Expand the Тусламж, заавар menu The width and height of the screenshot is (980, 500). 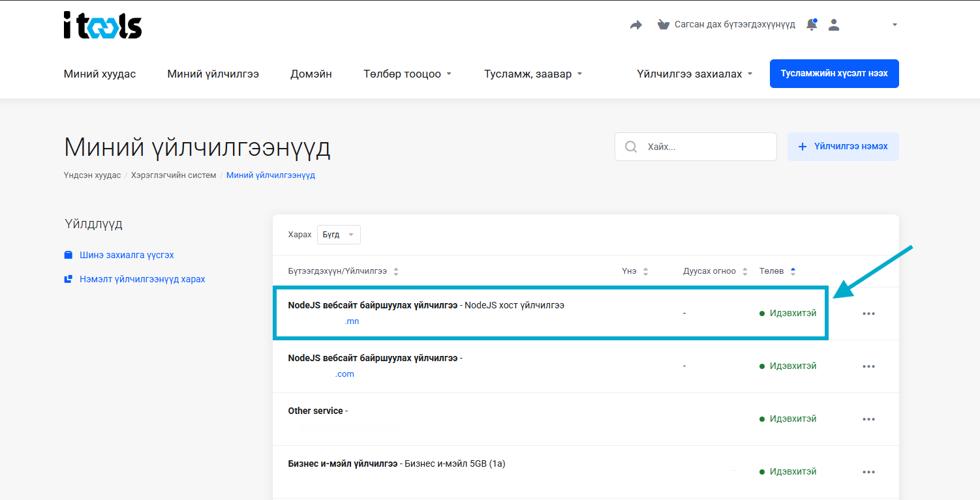point(533,74)
